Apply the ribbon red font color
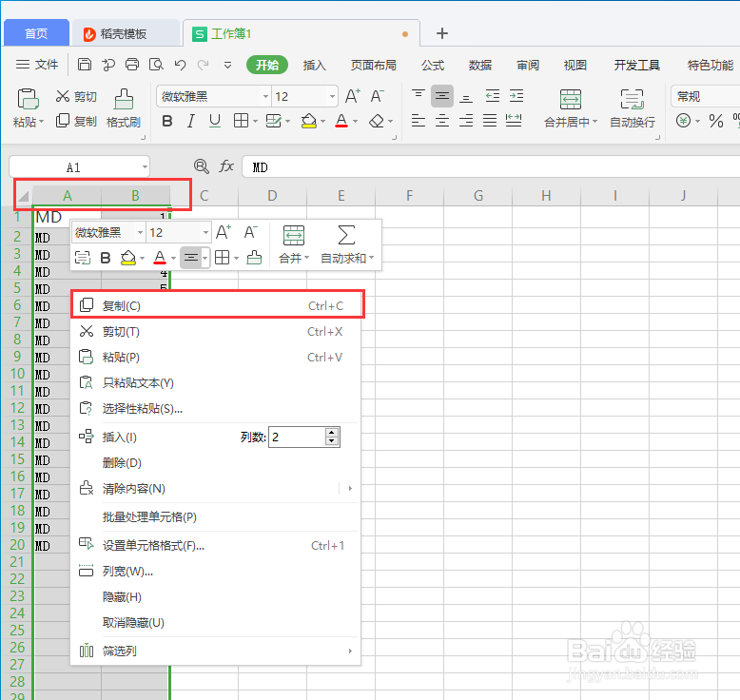740x700 pixels. click(341, 122)
